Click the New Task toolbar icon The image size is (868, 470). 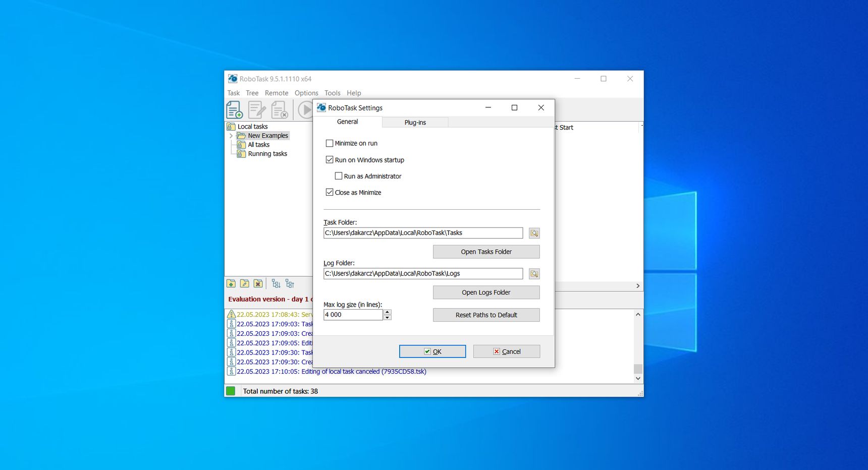coord(234,109)
